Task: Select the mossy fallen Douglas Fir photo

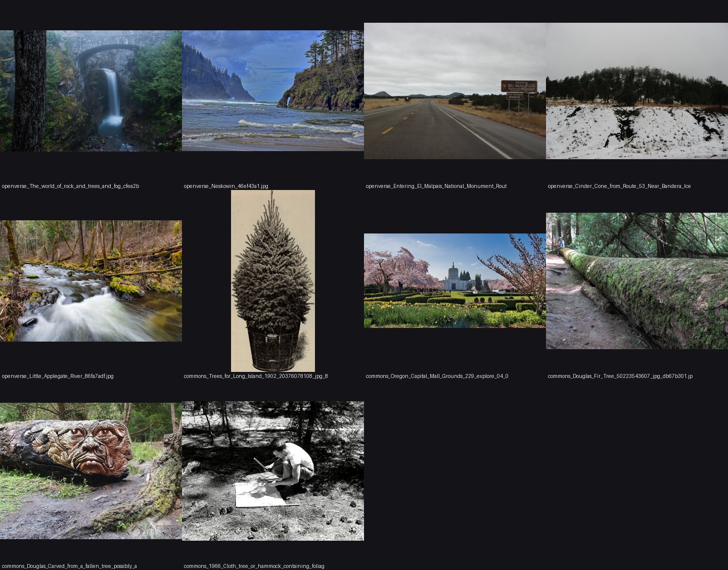Action: [x=637, y=281]
